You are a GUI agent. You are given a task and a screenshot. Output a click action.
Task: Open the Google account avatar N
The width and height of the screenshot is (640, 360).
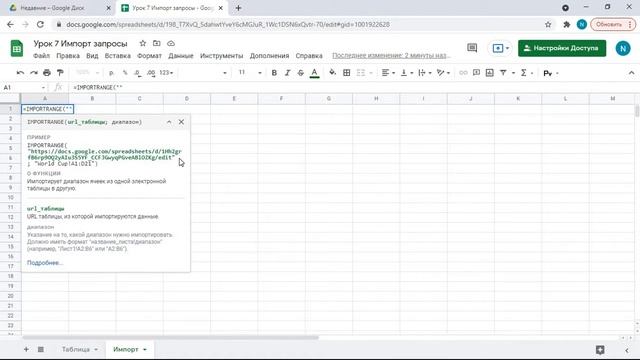[x=623, y=49]
